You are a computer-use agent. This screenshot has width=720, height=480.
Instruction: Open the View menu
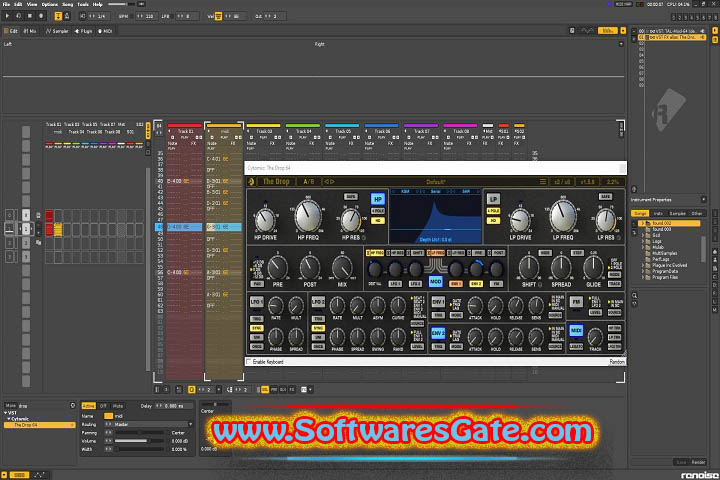pyautogui.click(x=32, y=4)
